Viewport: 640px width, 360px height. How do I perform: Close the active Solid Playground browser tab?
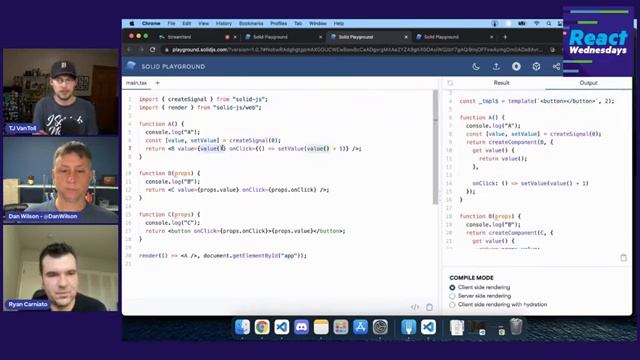click(x=406, y=37)
